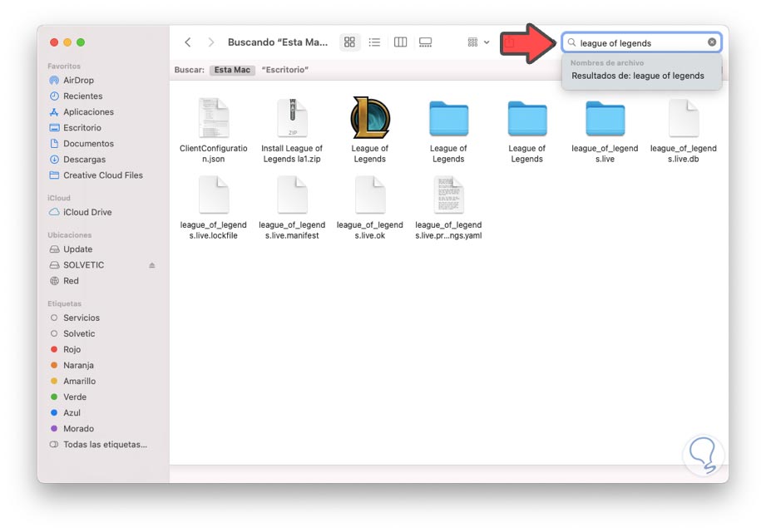Screen dimensions: 766x532
Task: Switch to icon grid view
Action: pyautogui.click(x=349, y=42)
